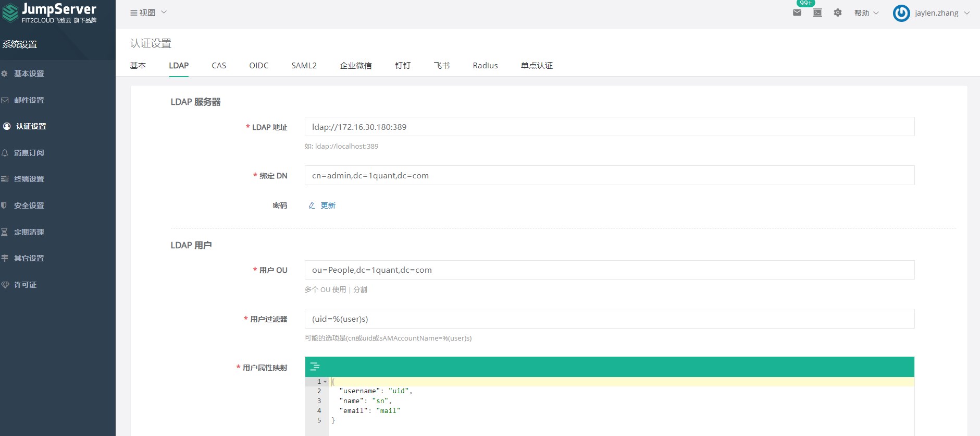Screen dimensions: 980x436
Task: Open 邮件设置 in the sidebar
Action: [29, 100]
